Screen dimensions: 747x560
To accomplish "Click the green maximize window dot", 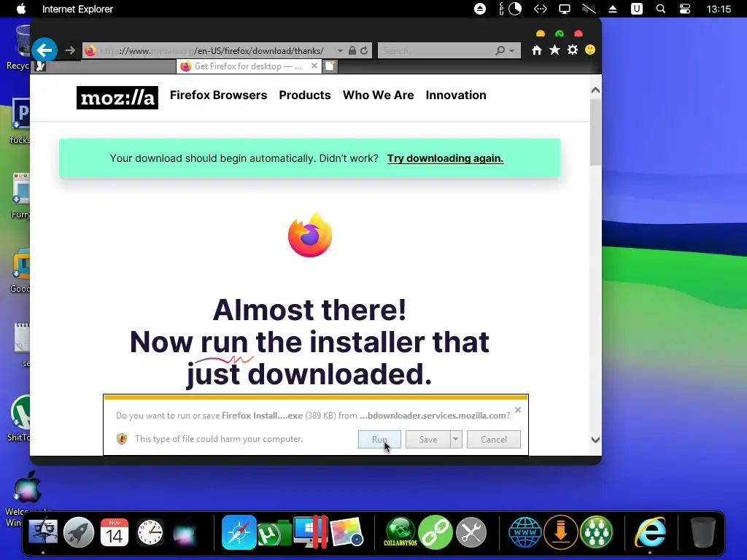I will point(560,34).
